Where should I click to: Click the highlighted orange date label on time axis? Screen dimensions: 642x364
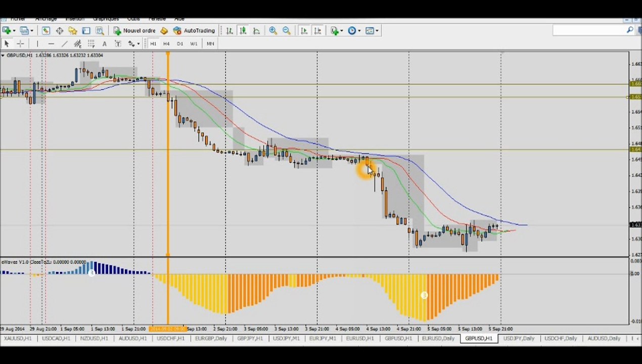click(168, 329)
